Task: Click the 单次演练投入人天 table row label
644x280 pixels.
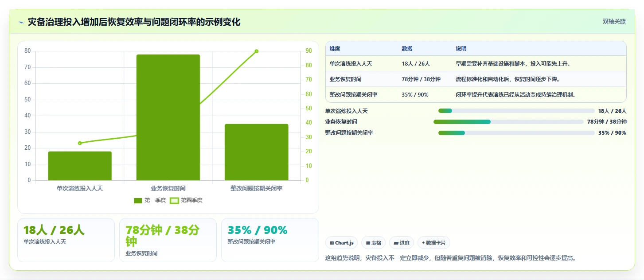Action: click(x=351, y=64)
